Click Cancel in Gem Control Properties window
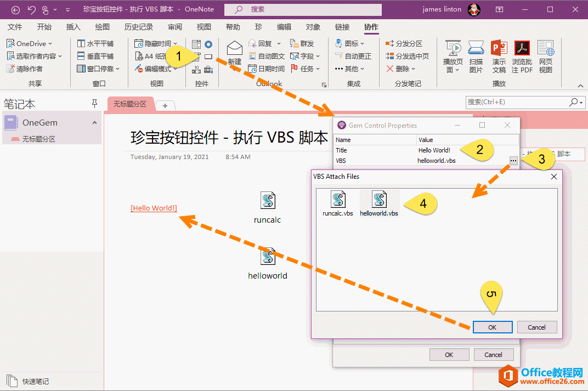This screenshot has height=391, width=588. tap(493, 355)
